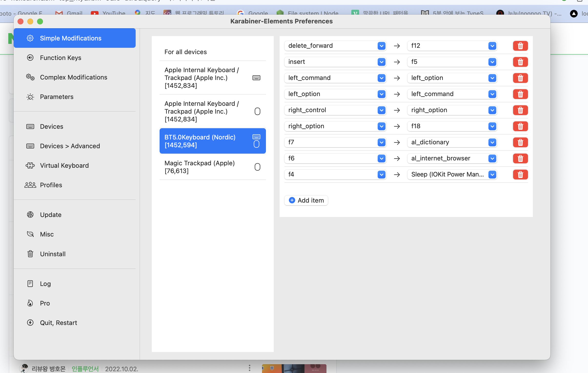
Task: Open the left_command source key dropdown
Action: pos(335,78)
